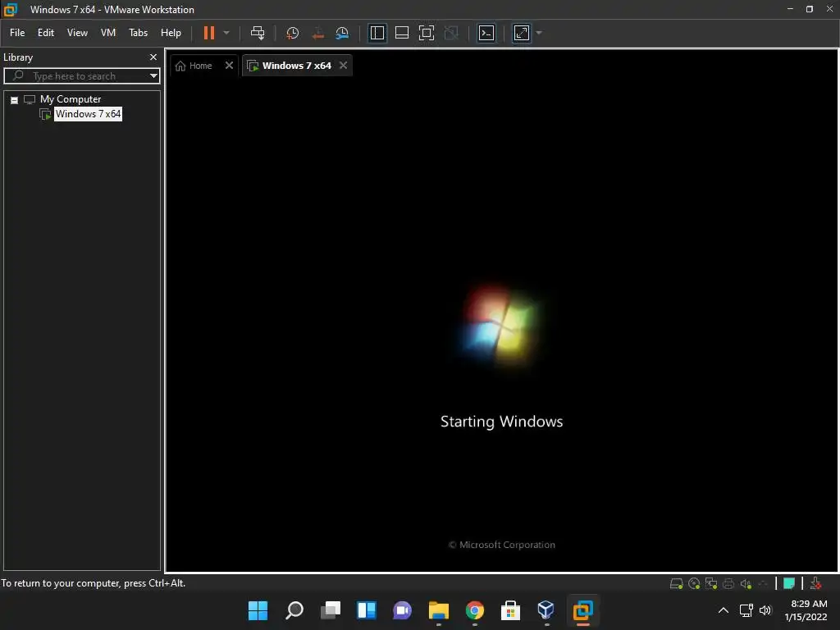
Task: Click the hard disk status icon
Action: pyautogui.click(x=676, y=583)
